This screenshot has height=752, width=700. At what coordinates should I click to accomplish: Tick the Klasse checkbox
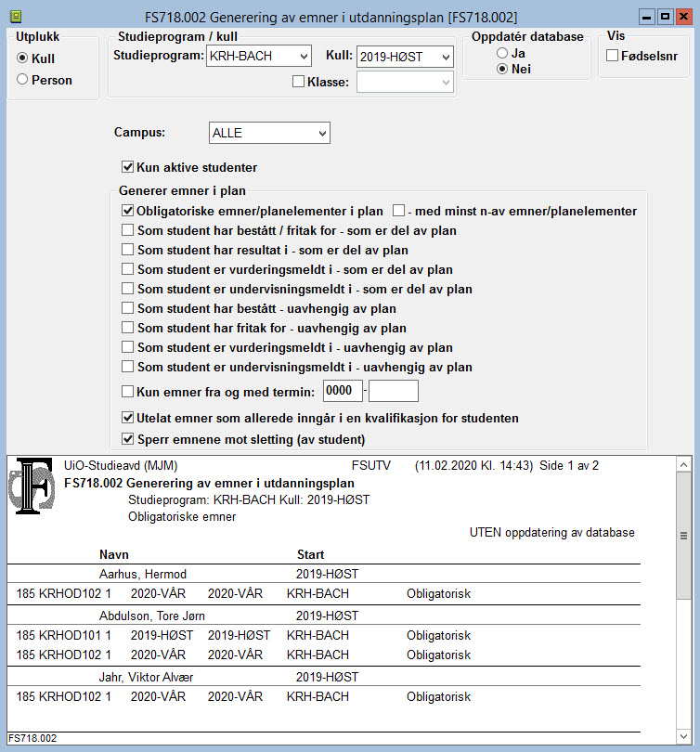tap(298, 82)
